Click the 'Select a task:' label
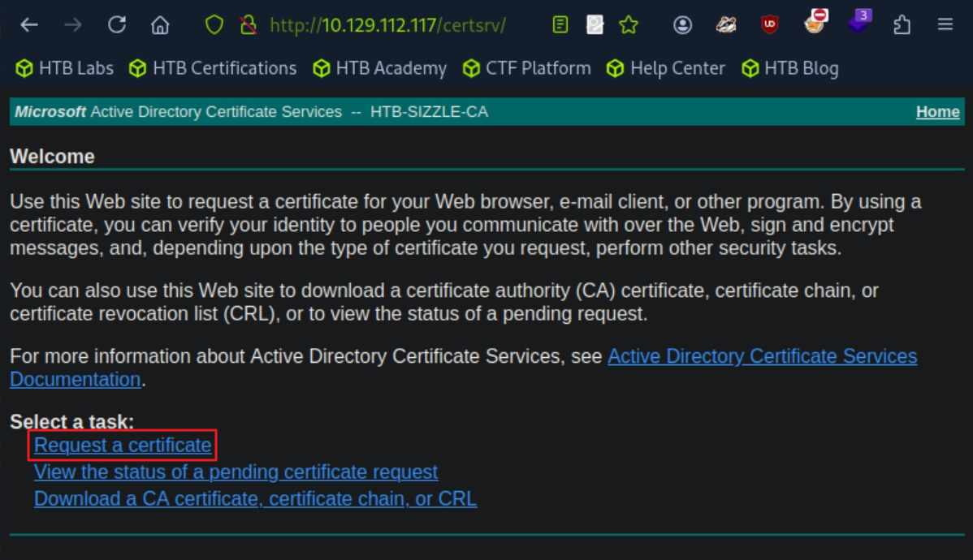973x560 pixels. point(72,422)
